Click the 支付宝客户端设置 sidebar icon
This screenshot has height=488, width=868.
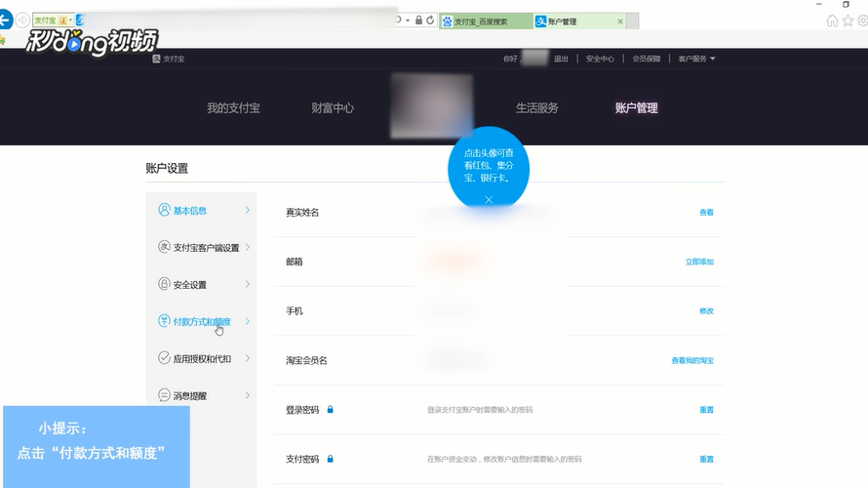tap(164, 247)
